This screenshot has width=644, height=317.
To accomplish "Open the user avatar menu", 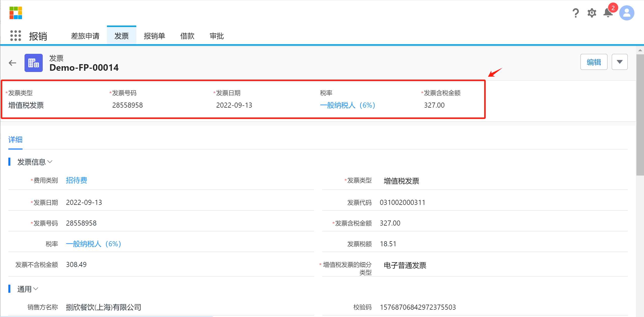I will coord(627,13).
